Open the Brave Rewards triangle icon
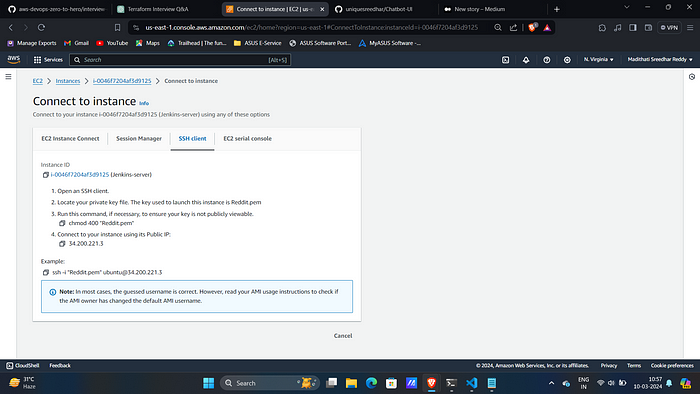This screenshot has width=700, height=394. click(547, 28)
